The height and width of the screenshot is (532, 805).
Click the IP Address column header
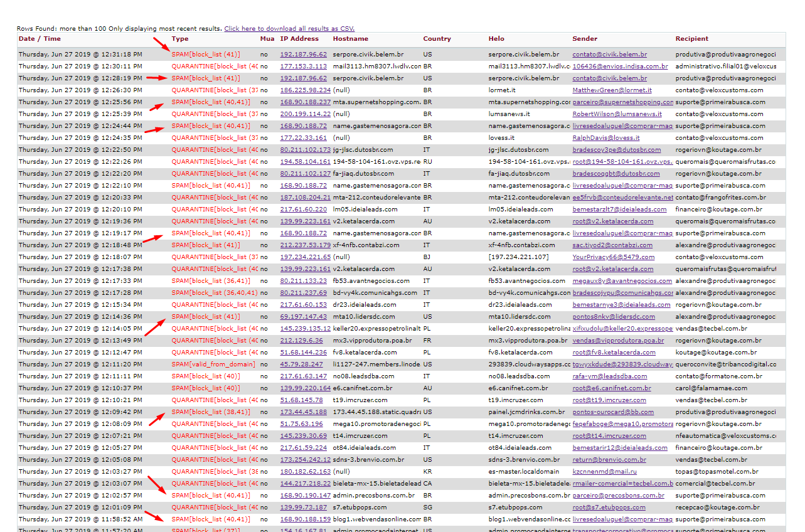pos(299,38)
